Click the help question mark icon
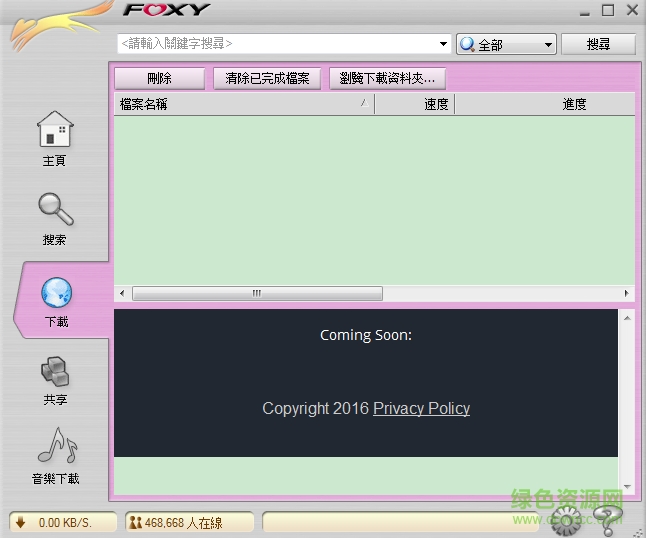Image resolution: width=646 pixels, height=538 pixels. pyautogui.click(x=605, y=518)
